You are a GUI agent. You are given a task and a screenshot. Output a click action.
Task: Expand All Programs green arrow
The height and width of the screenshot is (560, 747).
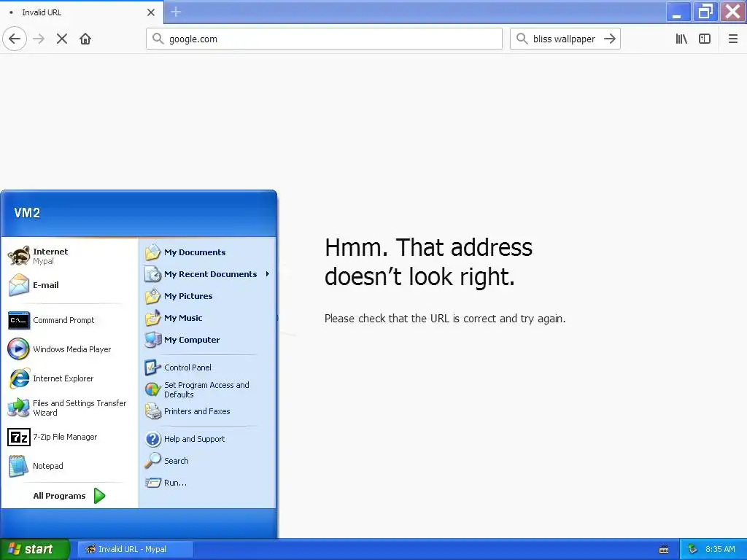(x=99, y=496)
